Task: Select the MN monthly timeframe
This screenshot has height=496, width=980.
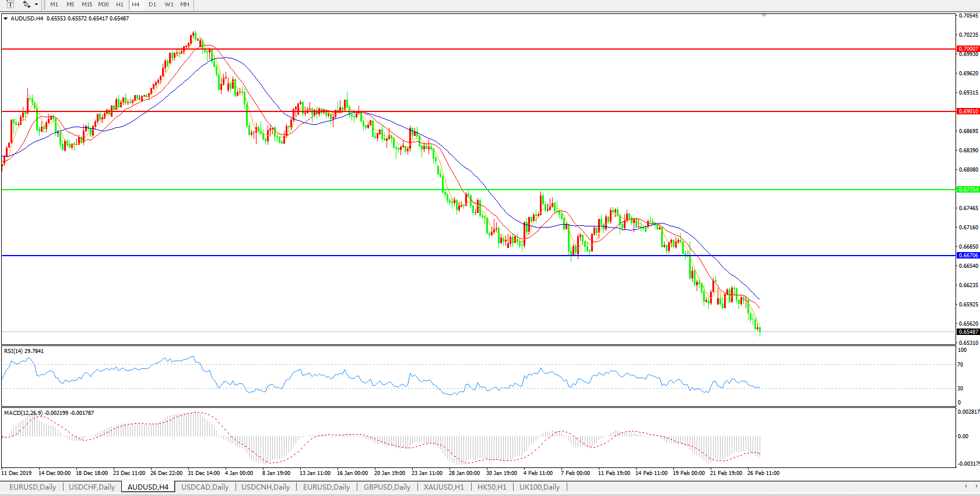Action: coord(185,5)
